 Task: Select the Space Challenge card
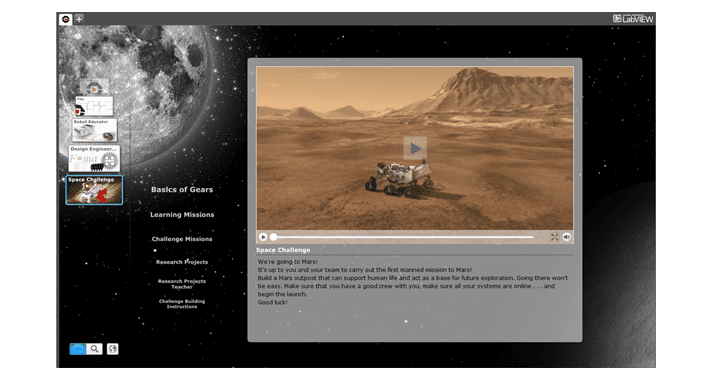[x=94, y=190]
